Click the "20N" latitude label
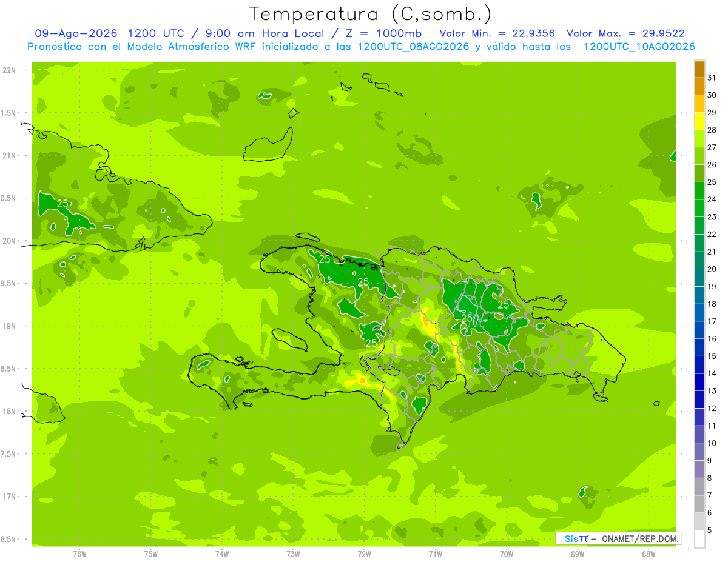The width and height of the screenshot is (728, 562). [x=9, y=241]
